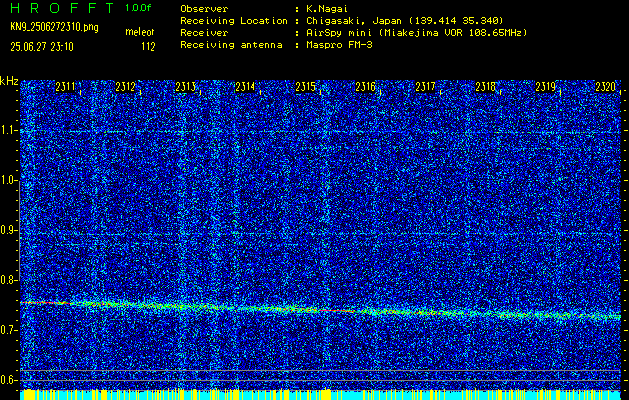Click the 2317 time marker

click(425, 87)
